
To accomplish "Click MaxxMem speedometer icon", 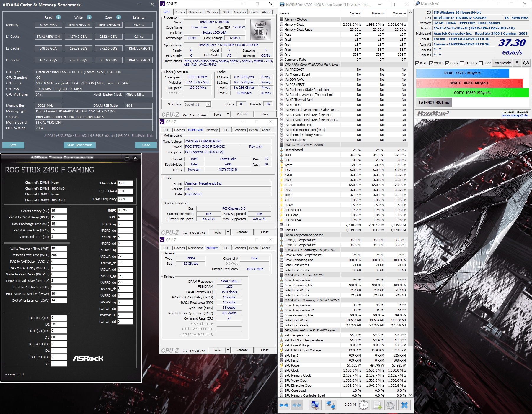I will 526,63.
